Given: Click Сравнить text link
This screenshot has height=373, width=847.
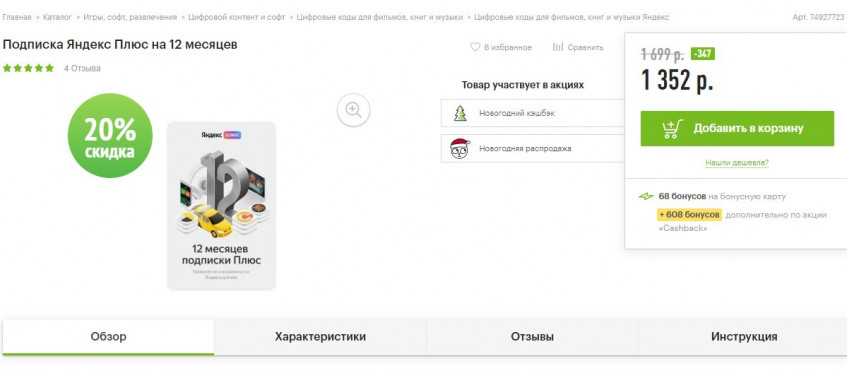Looking at the screenshot, I should pyautogui.click(x=585, y=48).
